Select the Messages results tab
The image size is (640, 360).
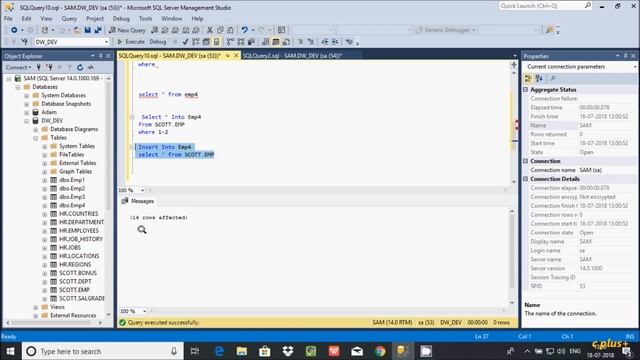click(x=138, y=201)
